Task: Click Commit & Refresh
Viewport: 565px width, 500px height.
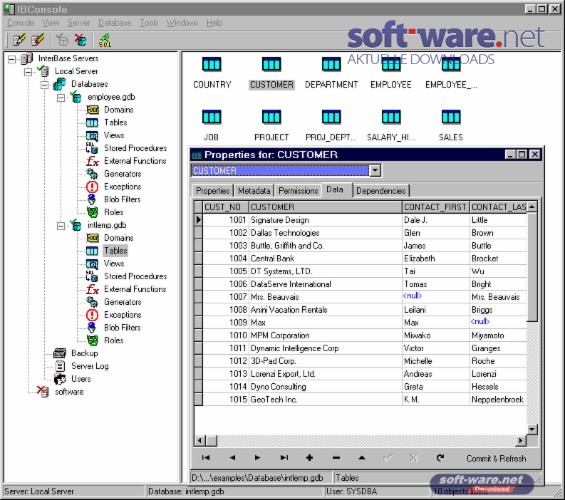Action: tap(496, 459)
